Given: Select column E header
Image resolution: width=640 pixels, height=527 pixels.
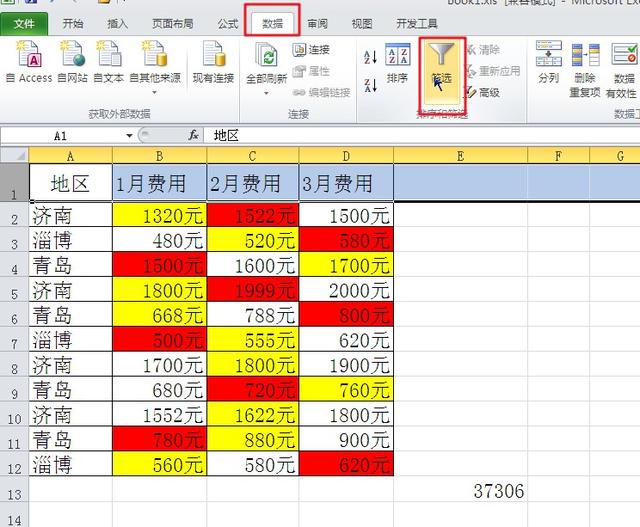Looking at the screenshot, I should pyautogui.click(x=460, y=156).
